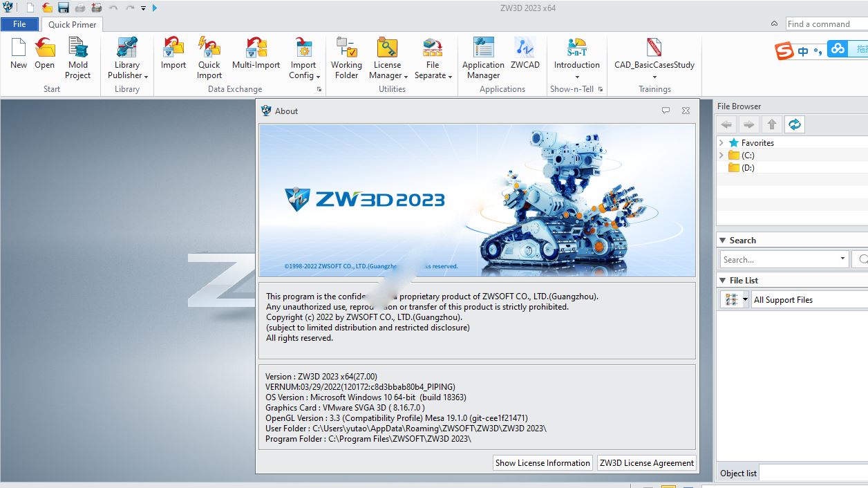The width and height of the screenshot is (868, 488).
Task: Click the File Browser forward arrow
Action: tap(749, 124)
